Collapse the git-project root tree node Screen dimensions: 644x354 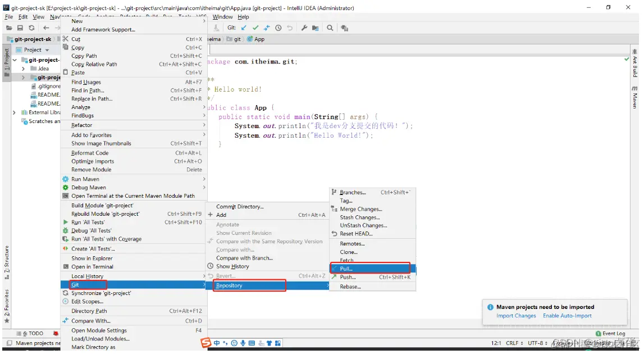(x=15, y=60)
